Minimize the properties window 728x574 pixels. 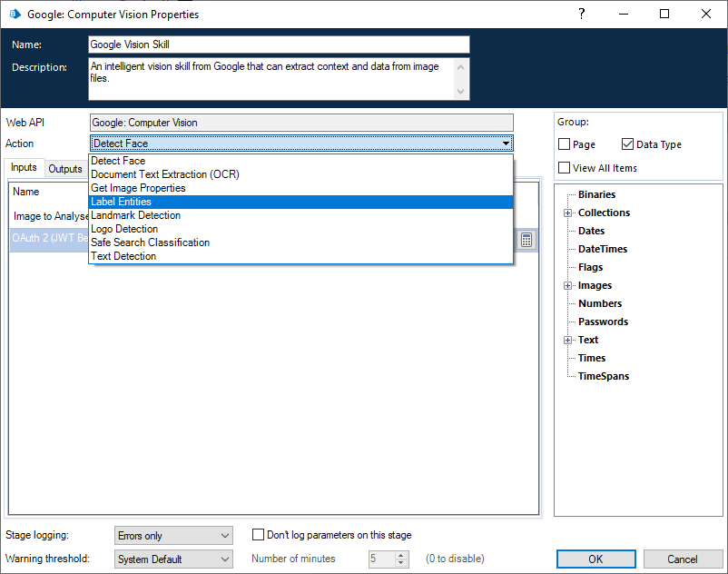pyautogui.click(x=623, y=14)
